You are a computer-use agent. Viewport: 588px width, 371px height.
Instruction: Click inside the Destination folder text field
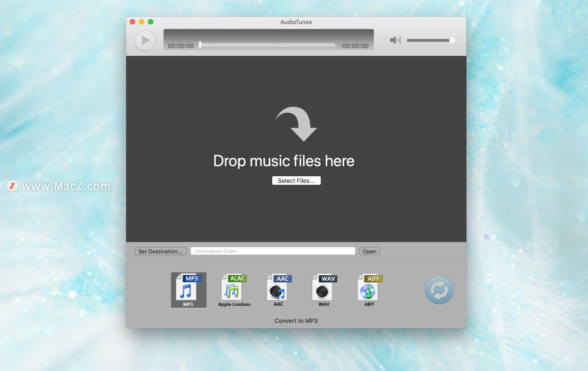pyautogui.click(x=273, y=251)
